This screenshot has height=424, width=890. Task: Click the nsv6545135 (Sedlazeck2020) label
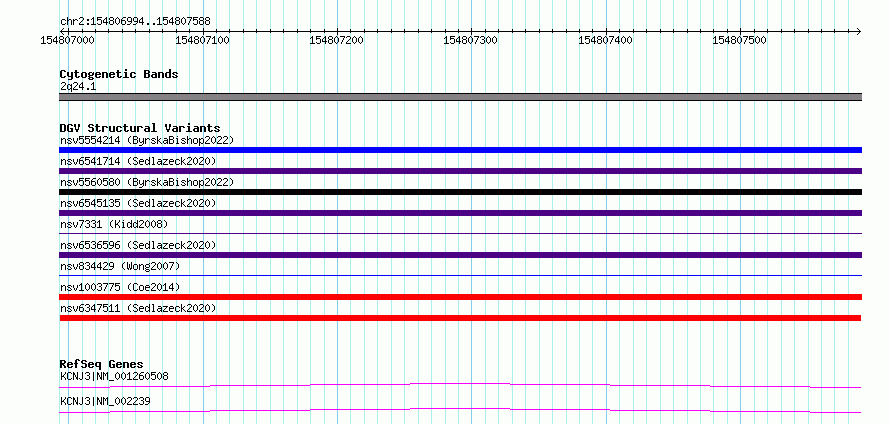(138, 203)
